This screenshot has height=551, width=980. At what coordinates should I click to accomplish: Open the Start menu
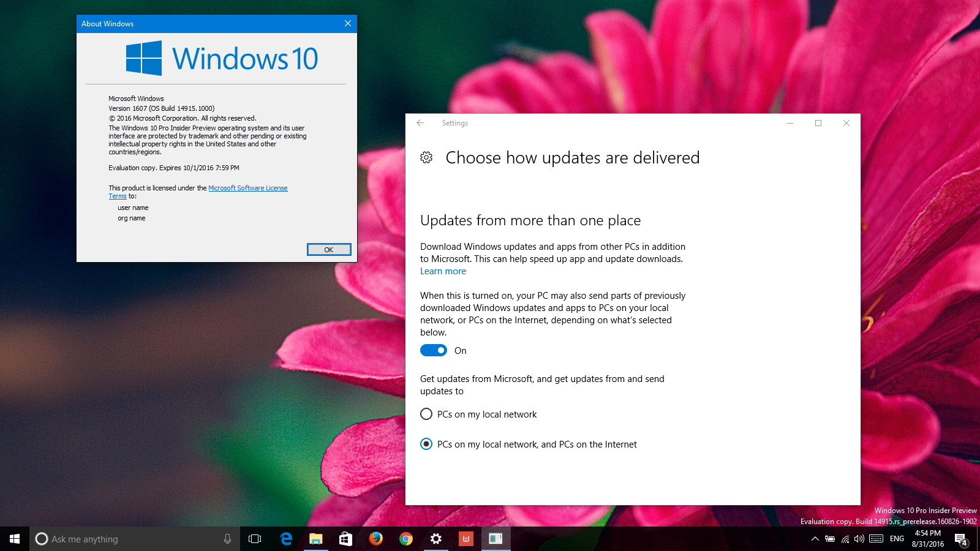tap(15, 539)
